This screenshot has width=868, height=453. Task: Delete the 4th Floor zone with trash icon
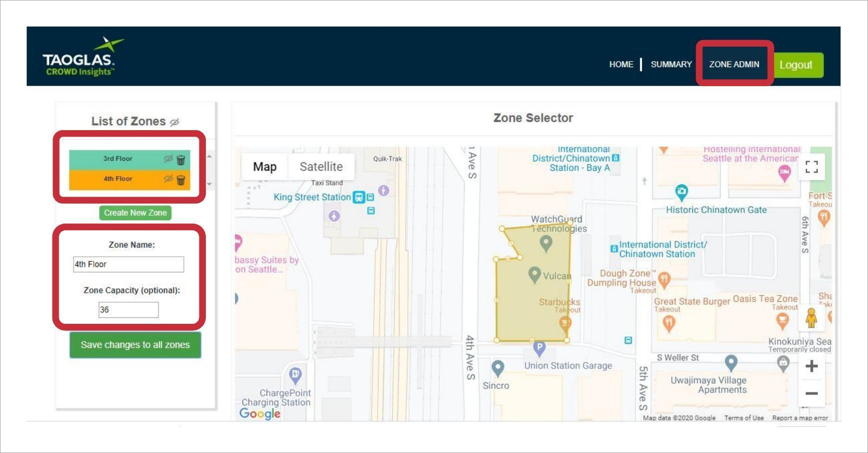point(181,179)
